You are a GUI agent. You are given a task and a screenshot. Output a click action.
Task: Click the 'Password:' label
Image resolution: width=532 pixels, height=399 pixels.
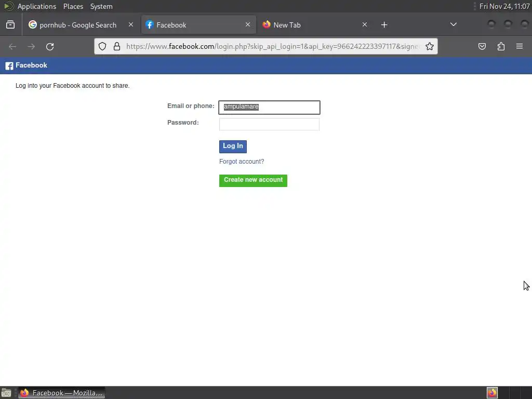[x=183, y=123]
